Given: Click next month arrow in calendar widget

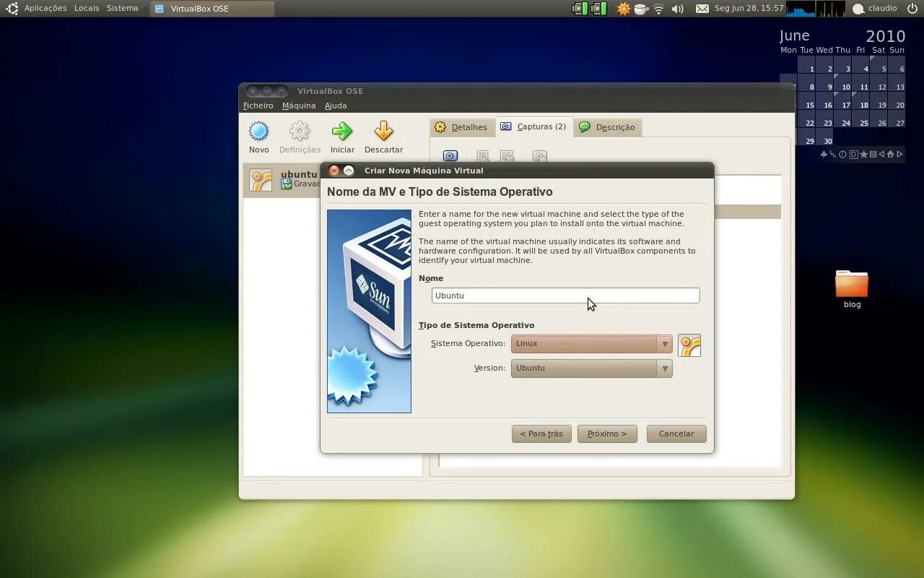Looking at the screenshot, I should tap(899, 154).
